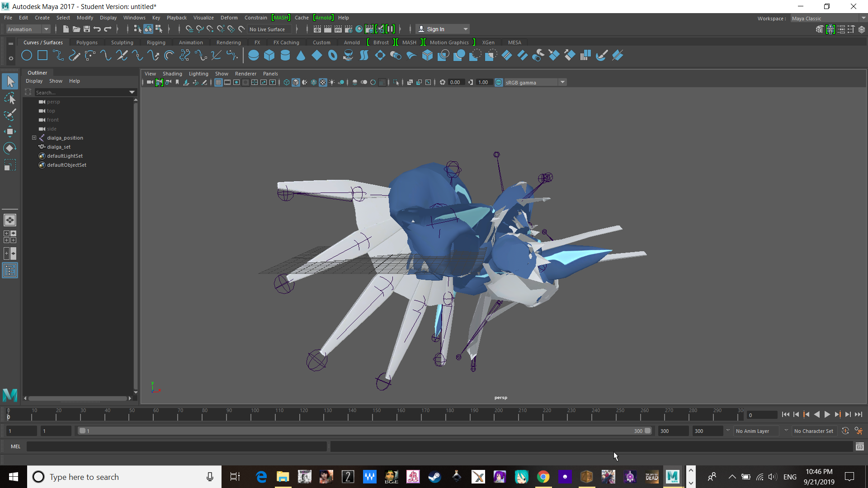Viewport: 868px width, 488px height.
Task: Toggle Snap to Grids magnet in the status line
Action: pyautogui.click(x=189, y=29)
